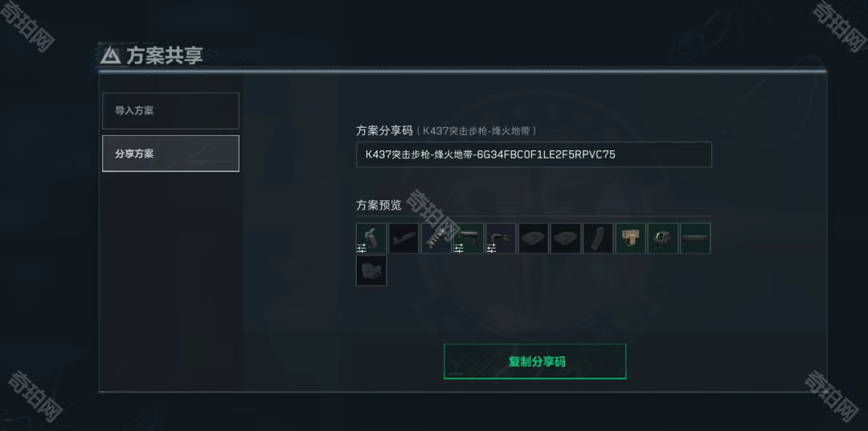The image size is (868, 431).
Task: Select the pistol grip attachment icon
Action: point(371,238)
